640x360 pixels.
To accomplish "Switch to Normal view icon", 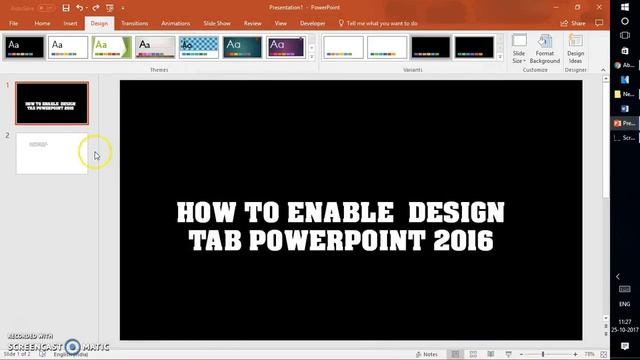I will coord(455,354).
